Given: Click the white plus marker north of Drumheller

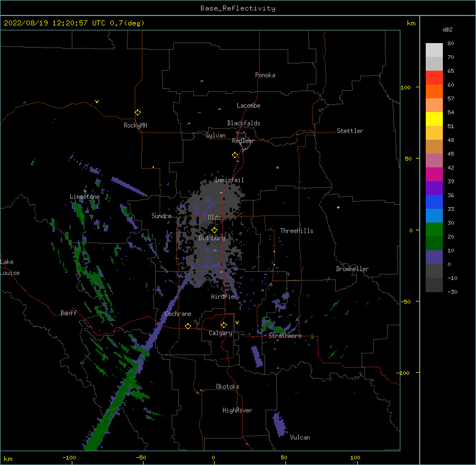Looking at the screenshot, I should [x=338, y=207].
